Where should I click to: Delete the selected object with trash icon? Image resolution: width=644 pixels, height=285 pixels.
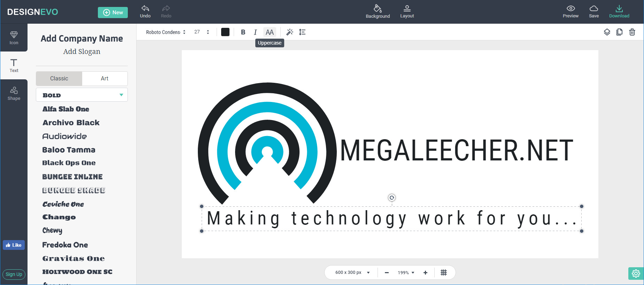click(x=632, y=32)
